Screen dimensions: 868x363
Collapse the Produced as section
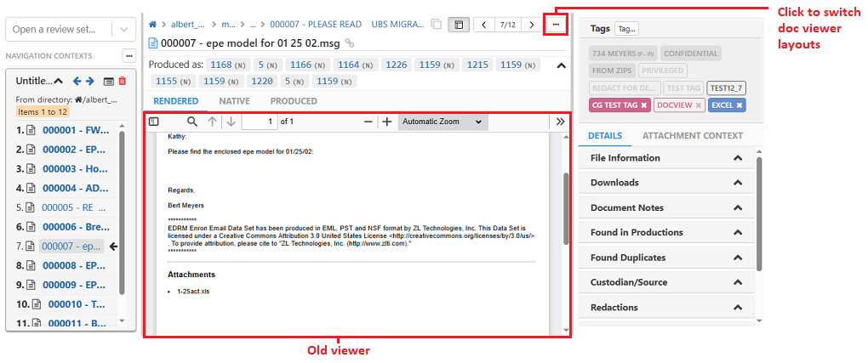[x=561, y=65]
